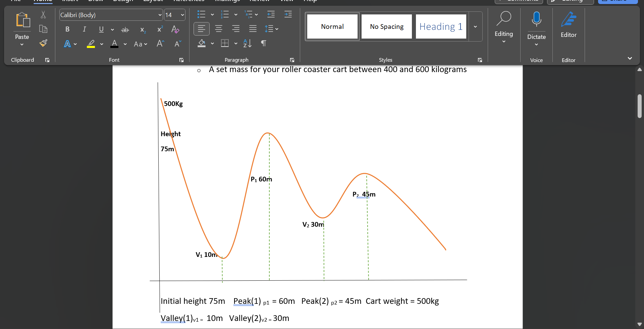Open the References tab
Viewport: 644px width, 329px height.
click(x=188, y=1)
